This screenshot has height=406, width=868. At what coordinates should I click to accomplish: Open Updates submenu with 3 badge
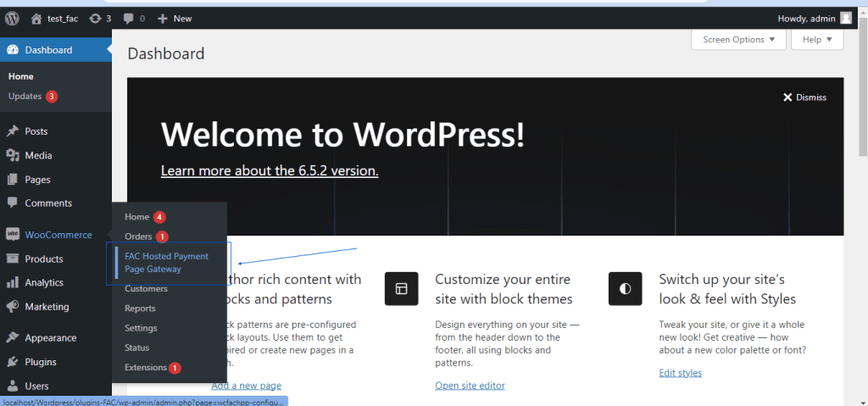(33, 97)
